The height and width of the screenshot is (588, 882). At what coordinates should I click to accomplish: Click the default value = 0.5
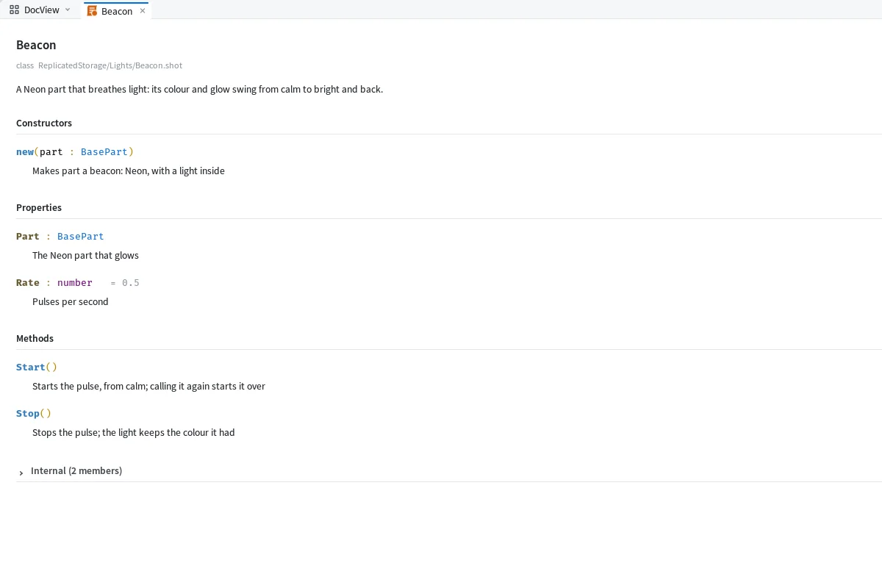pyautogui.click(x=125, y=282)
